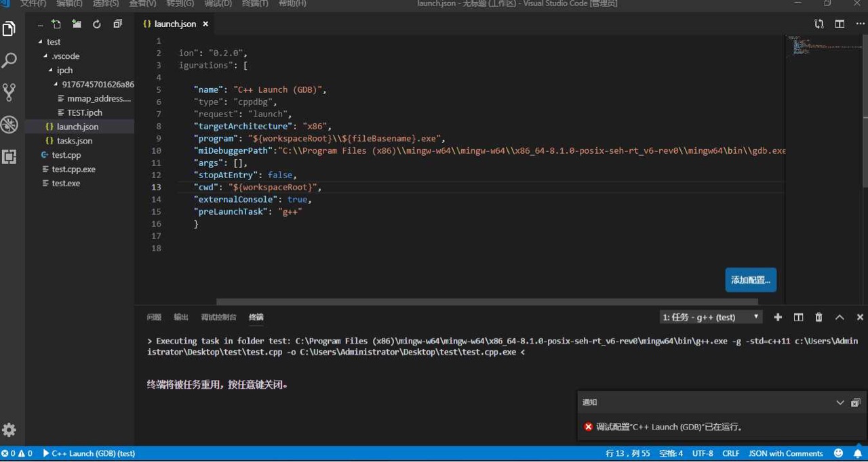Screen dimensions: 868x462
Task: Open the 编辑(E) menu
Action: pyautogui.click(x=70, y=3)
